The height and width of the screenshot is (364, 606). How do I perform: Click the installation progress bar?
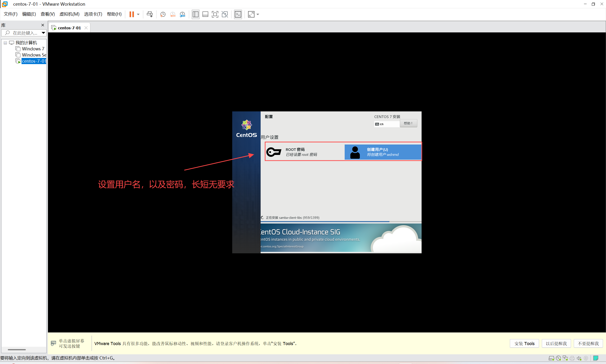341,221
